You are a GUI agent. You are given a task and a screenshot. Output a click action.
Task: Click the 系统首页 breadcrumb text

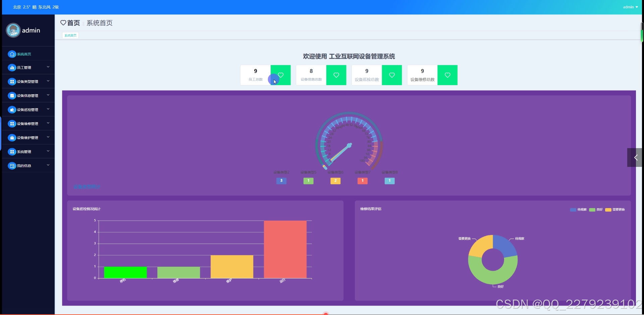click(x=100, y=23)
